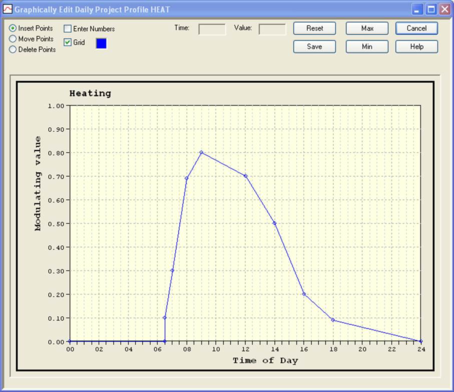This screenshot has height=392, width=454.
Task: Click into the Time input field
Action: click(x=212, y=29)
